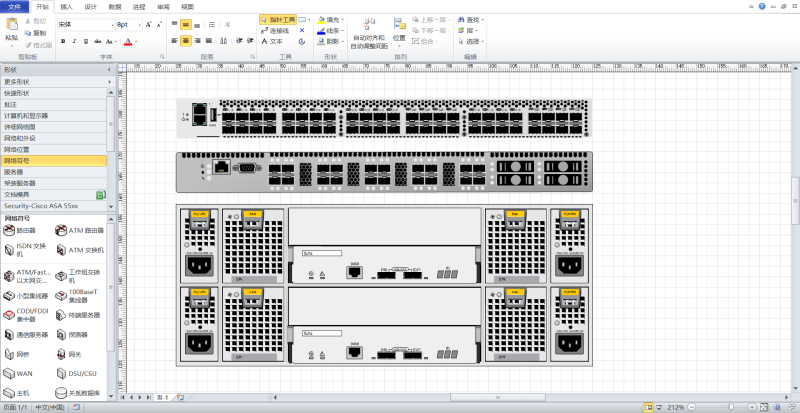This screenshot has height=413, width=800.
Task: Toggle underline text formatting
Action: click(x=86, y=41)
